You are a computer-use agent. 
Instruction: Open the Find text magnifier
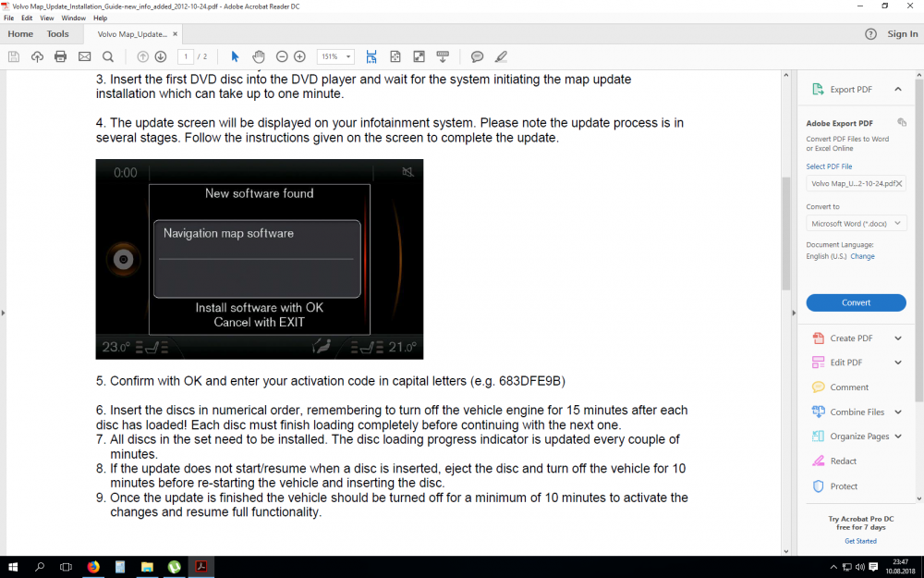pos(108,56)
